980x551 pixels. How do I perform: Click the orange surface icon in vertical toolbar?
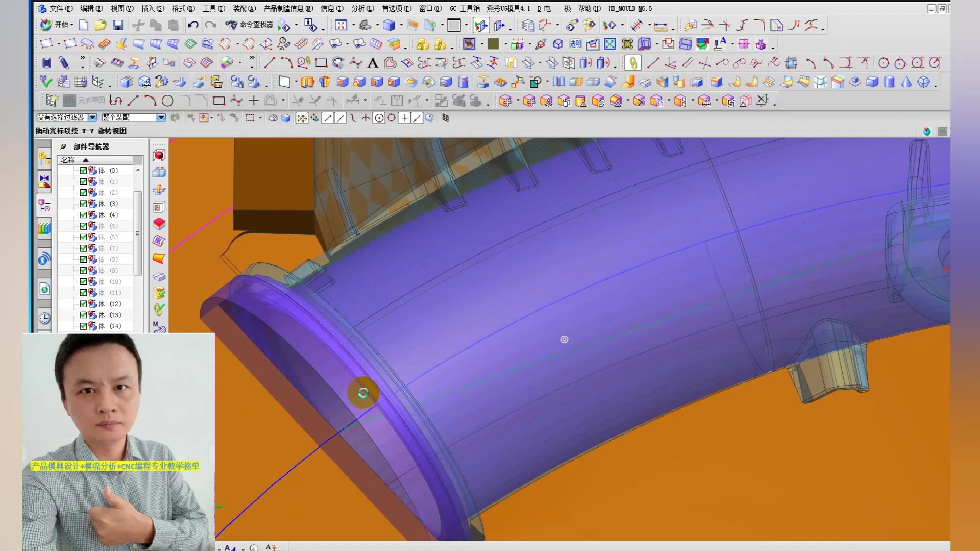(159, 259)
